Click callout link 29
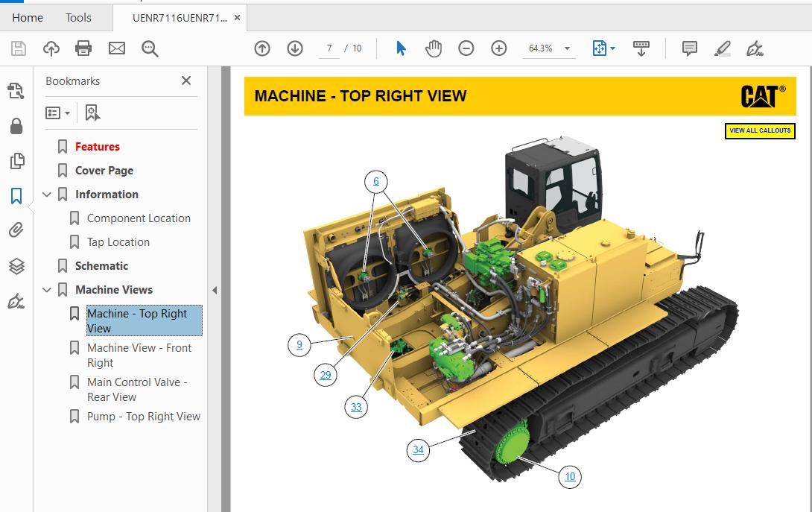This screenshot has width=812, height=512. tap(326, 375)
